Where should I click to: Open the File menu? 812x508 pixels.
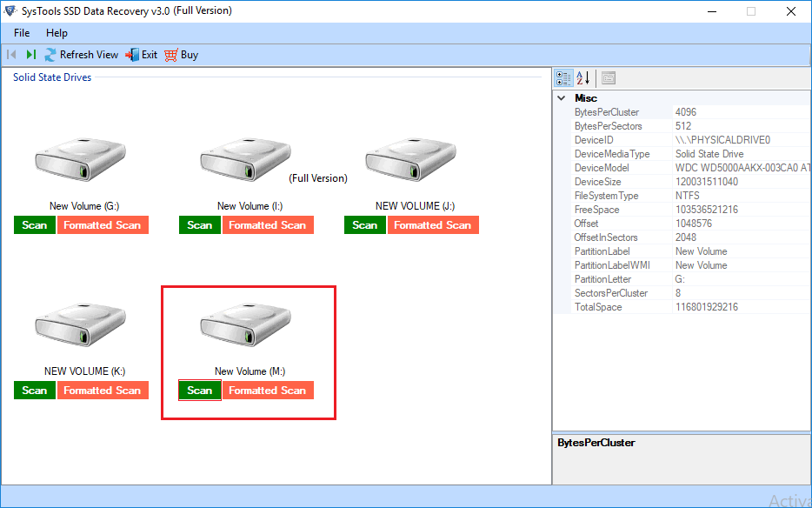(22, 33)
